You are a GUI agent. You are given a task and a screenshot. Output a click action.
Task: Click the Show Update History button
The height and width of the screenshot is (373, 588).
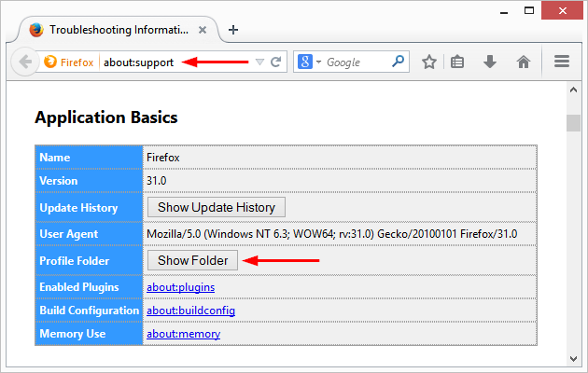coord(217,207)
